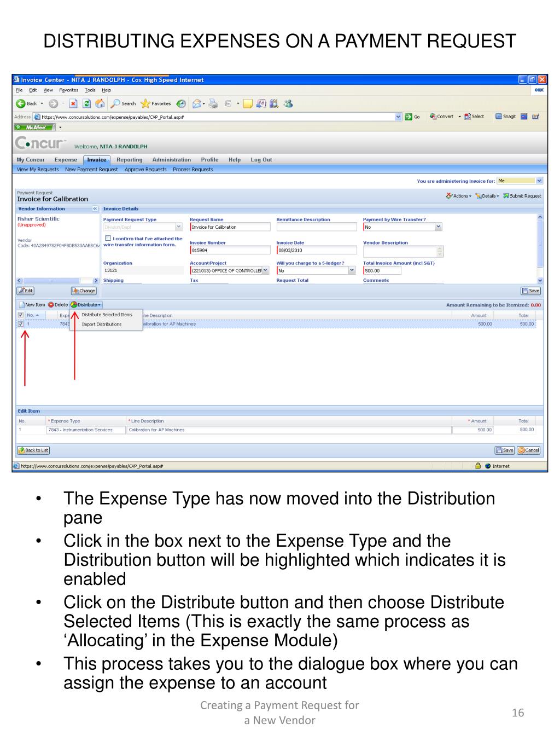Click the Edit button under vendor pane
The height and width of the screenshot is (747, 560).
26,291
